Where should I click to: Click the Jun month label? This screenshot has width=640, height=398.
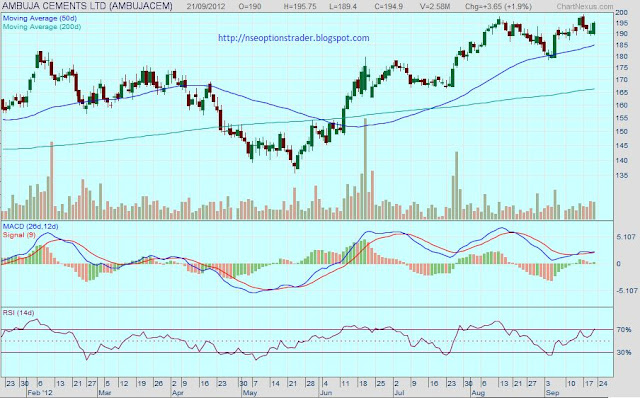tap(326, 393)
